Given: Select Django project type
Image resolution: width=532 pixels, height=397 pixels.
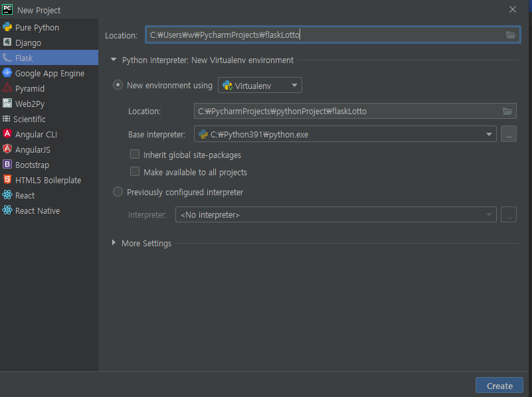Looking at the screenshot, I should click(49, 42).
